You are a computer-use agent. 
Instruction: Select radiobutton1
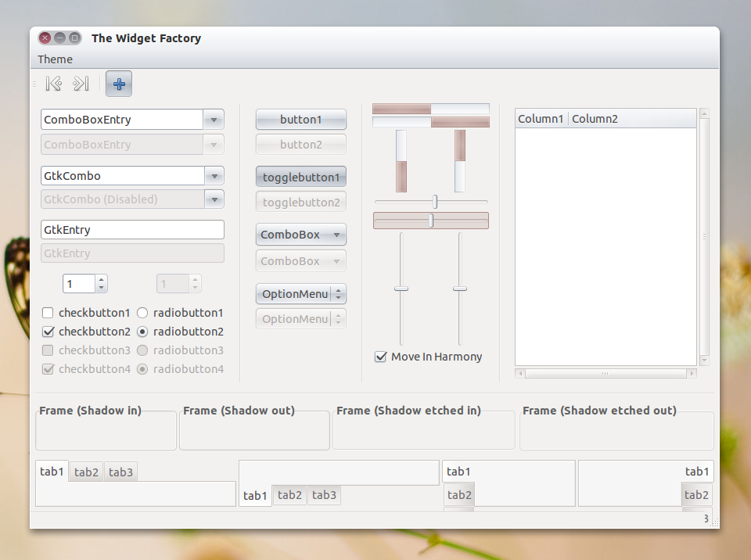(142, 313)
